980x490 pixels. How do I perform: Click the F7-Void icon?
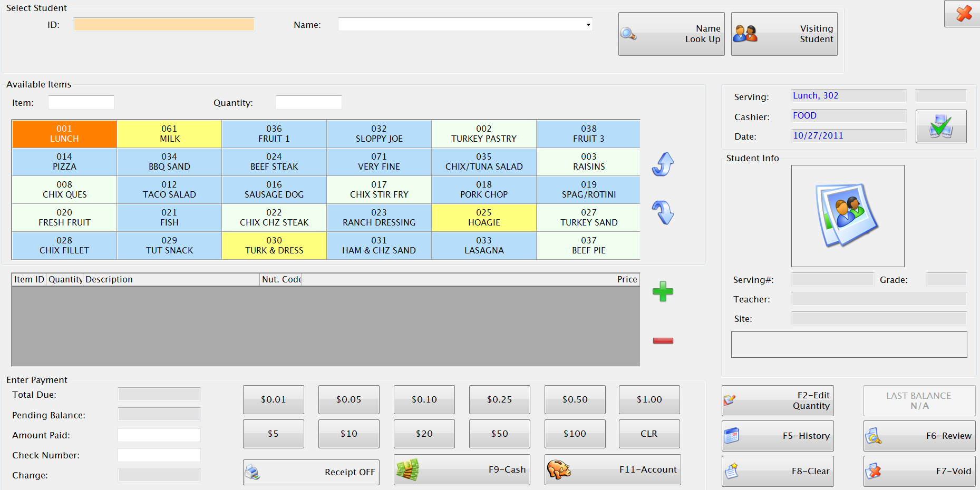click(875, 471)
